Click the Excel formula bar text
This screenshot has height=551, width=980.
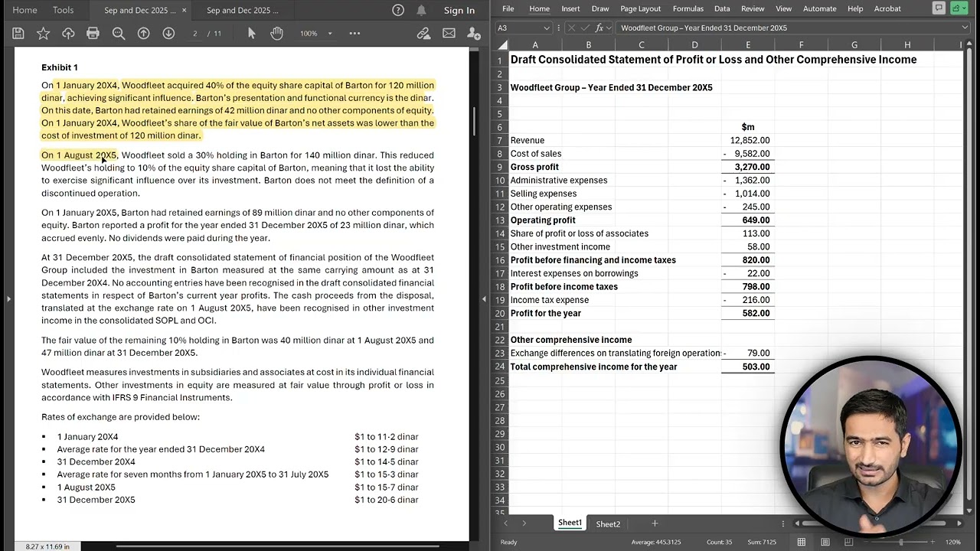click(x=704, y=28)
